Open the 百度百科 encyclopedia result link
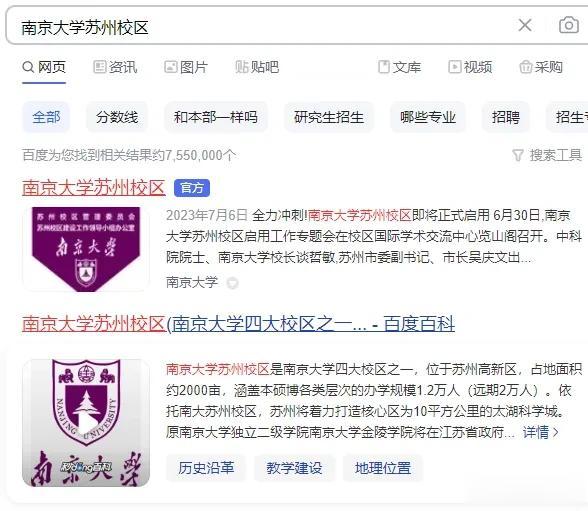588x511 pixels. [238, 324]
